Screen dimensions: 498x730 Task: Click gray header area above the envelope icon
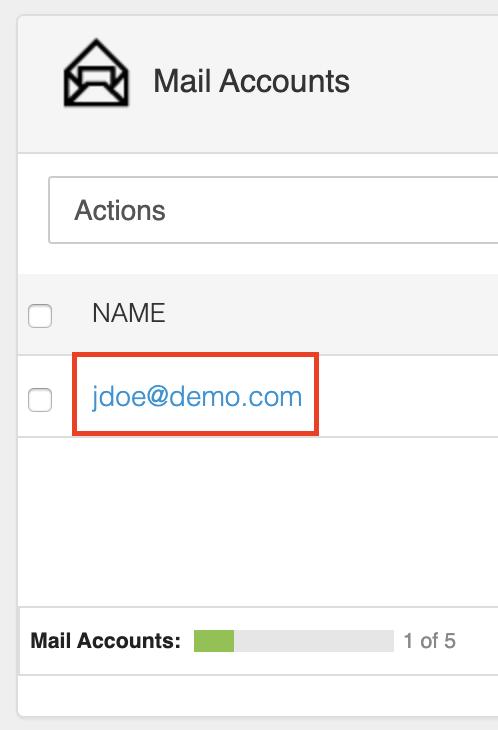[x=96, y=27]
